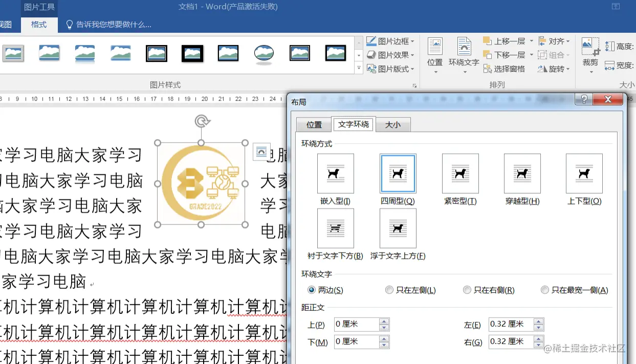Open the 格式 ribbon tab
This screenshot has height=364, width=636.
tap(39, 25)
